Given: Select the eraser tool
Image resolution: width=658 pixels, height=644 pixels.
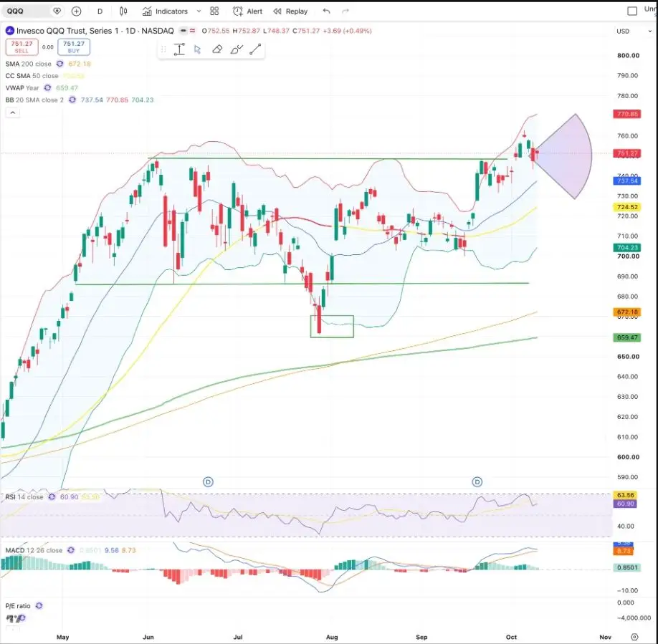Looking at the screenshot, I should [217, 49].
